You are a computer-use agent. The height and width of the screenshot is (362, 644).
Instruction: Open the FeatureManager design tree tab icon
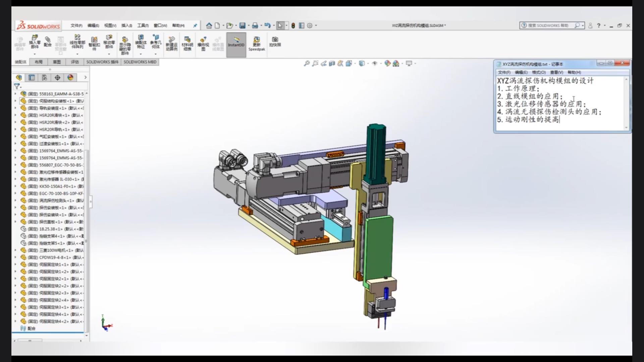point(19,77)
